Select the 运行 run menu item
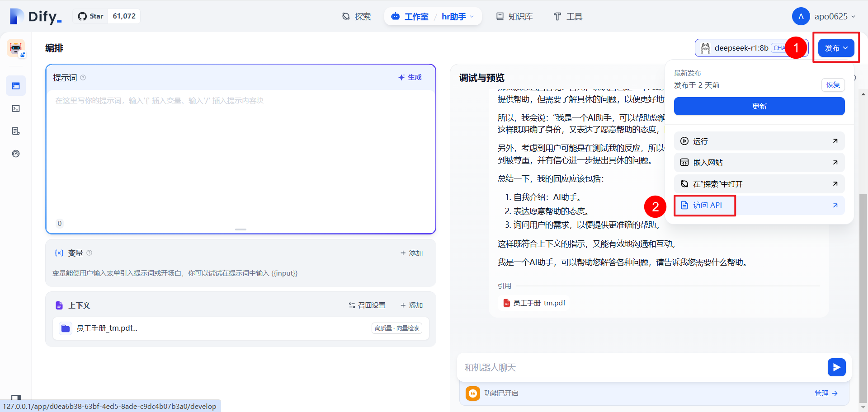The width and height of the screenshot is (868, 412). (x=759, y=141)
